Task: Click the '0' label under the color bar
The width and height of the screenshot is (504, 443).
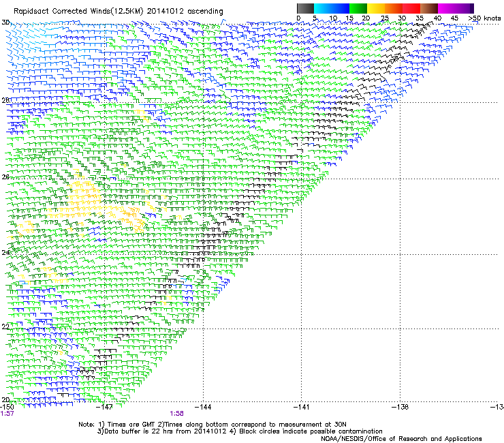Action: (x=298, y=18)
